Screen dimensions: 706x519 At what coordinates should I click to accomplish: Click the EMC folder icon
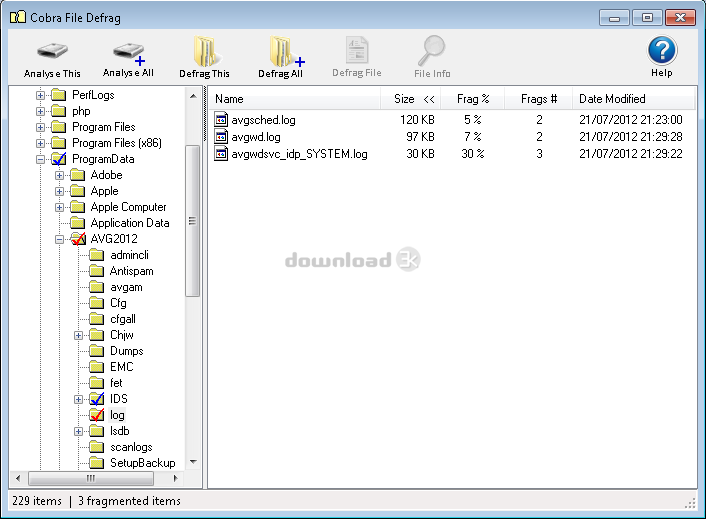point(96,367)
